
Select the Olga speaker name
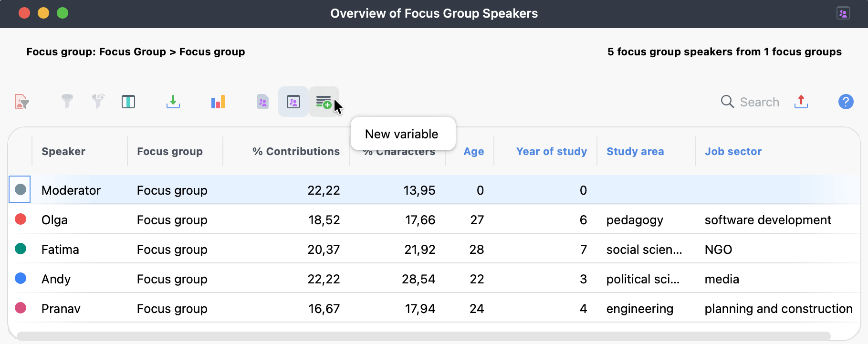click(x=54, y=220)
